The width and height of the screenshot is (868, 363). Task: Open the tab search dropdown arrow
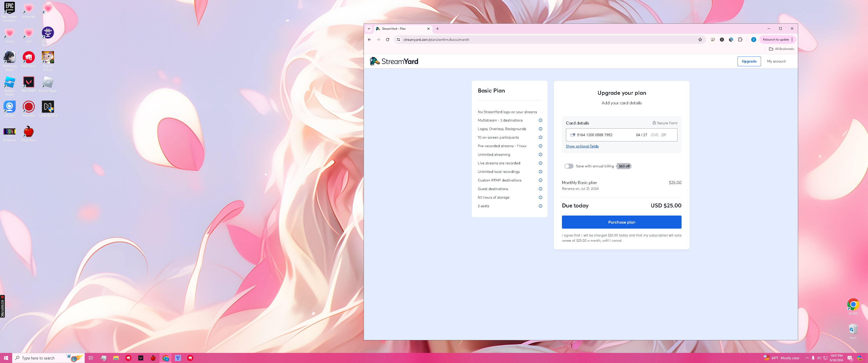pyautogui.click(x=369, y=29)
